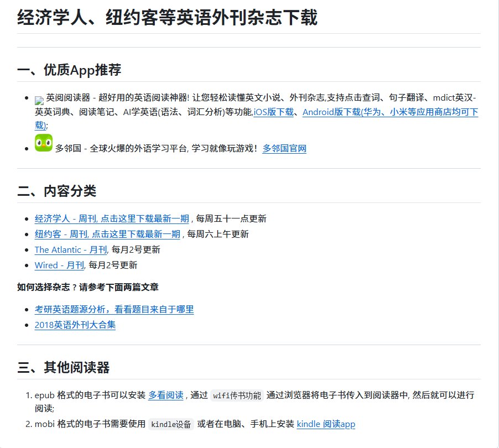Open 考研英语题源分析 article link
This screenshot has height=448, width=499.
(x=115, y=310)
